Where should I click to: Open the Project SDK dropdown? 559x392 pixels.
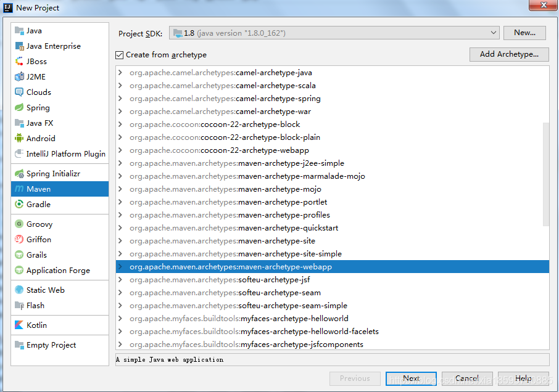tap(334, 33)
